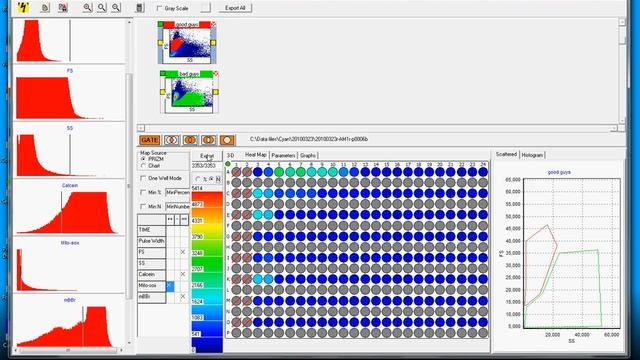This screenshot has height=360, width=640.
Task: Click the TIME parameter row
Action: 151,230
